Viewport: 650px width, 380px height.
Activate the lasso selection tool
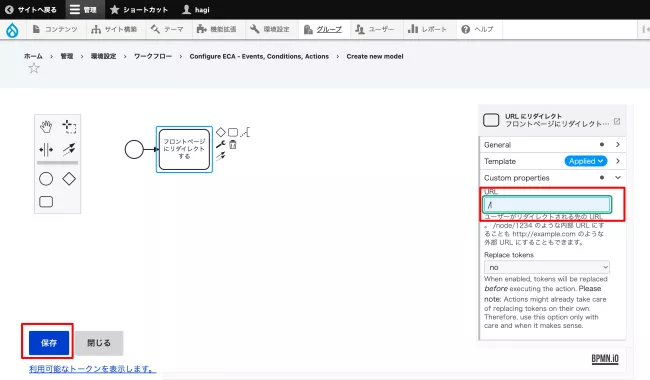pyautogui.click(x=69, y=127)
